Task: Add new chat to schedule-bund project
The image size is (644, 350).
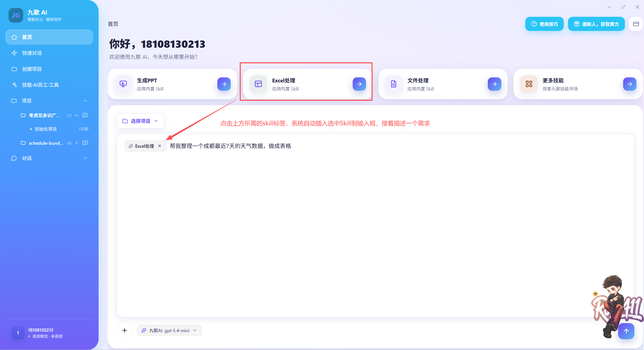Action: [85, 143]
